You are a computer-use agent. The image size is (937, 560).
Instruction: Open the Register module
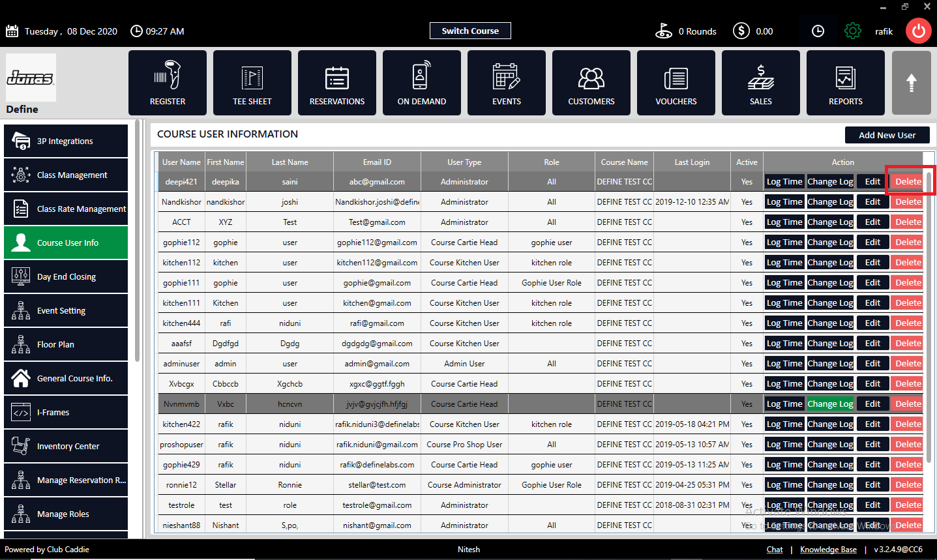click(168, 83)
